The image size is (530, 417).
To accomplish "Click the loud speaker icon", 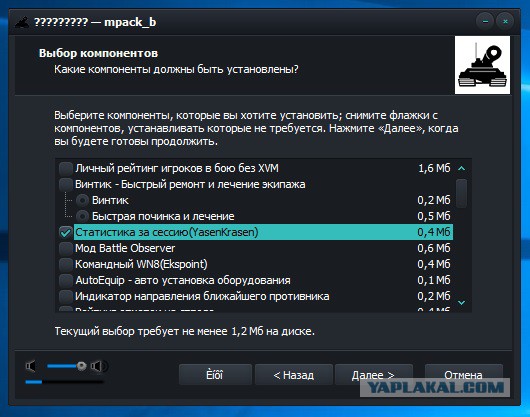I will (100, 366).
